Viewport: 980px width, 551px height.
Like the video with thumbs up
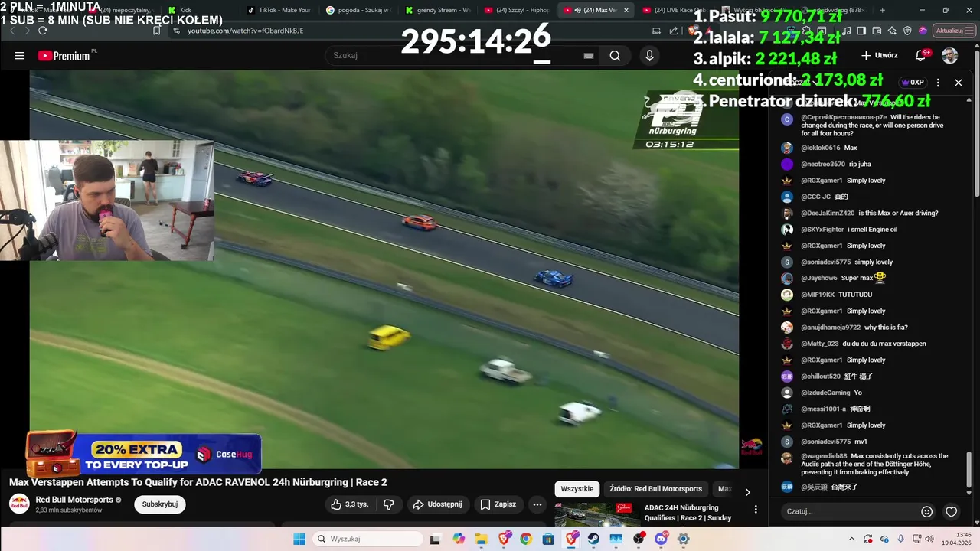coord(349,504)
